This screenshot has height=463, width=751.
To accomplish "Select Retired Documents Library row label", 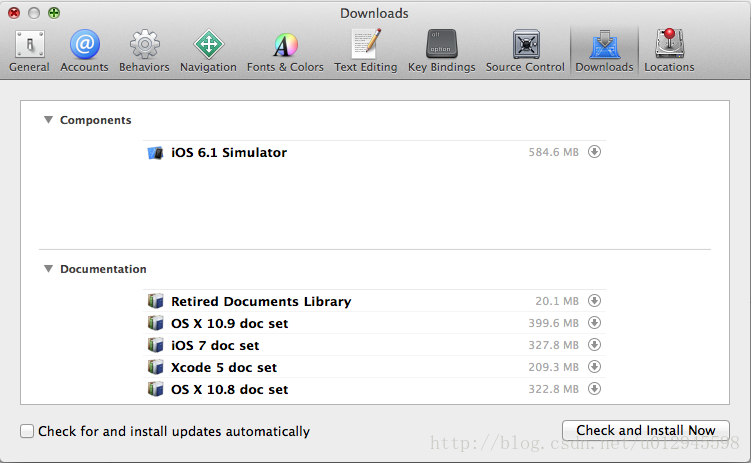I will [x=261, y=302].
